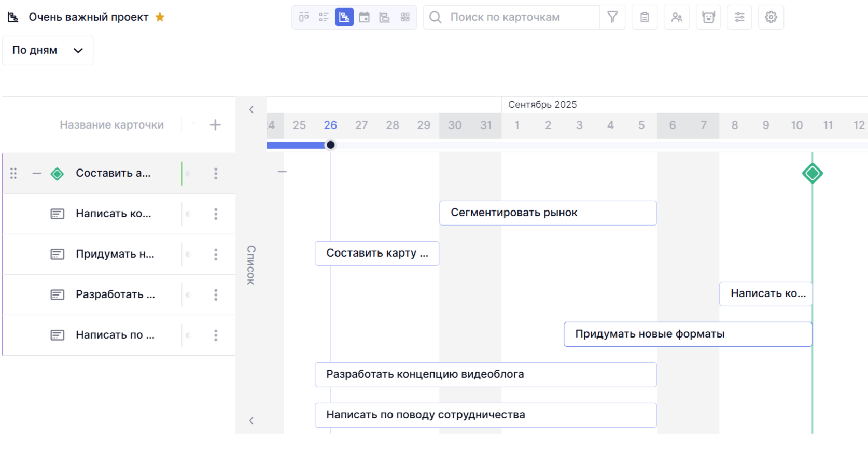868x464 pixels.
Task: Select the "Составить а..." row title
Action: 113,173
